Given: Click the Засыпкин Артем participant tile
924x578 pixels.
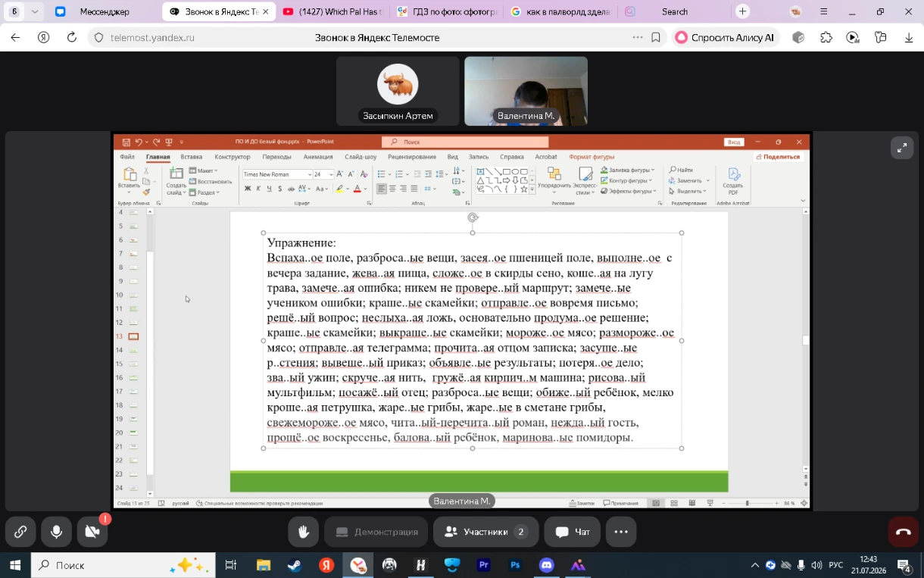Looking at the screenshot, I should (x=398, y=91).
